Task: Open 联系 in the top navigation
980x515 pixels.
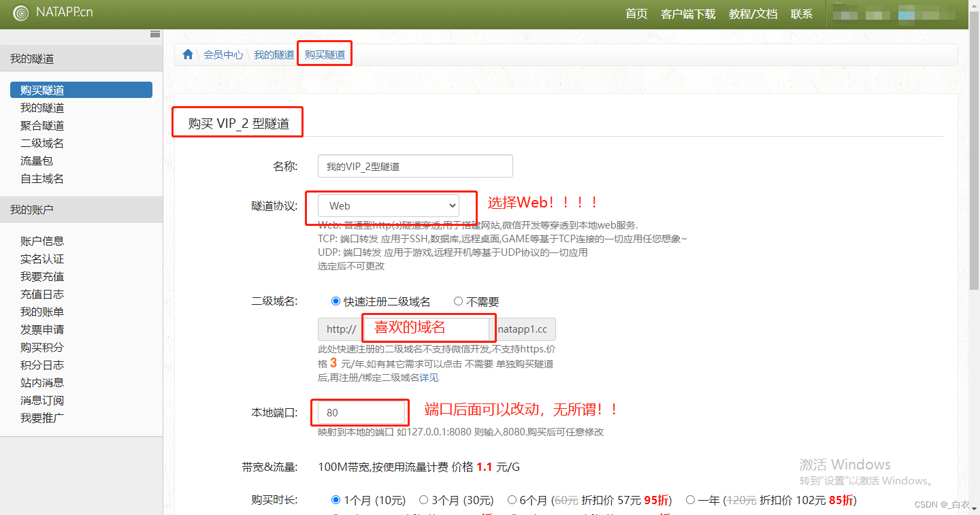Action: point(802,14)
